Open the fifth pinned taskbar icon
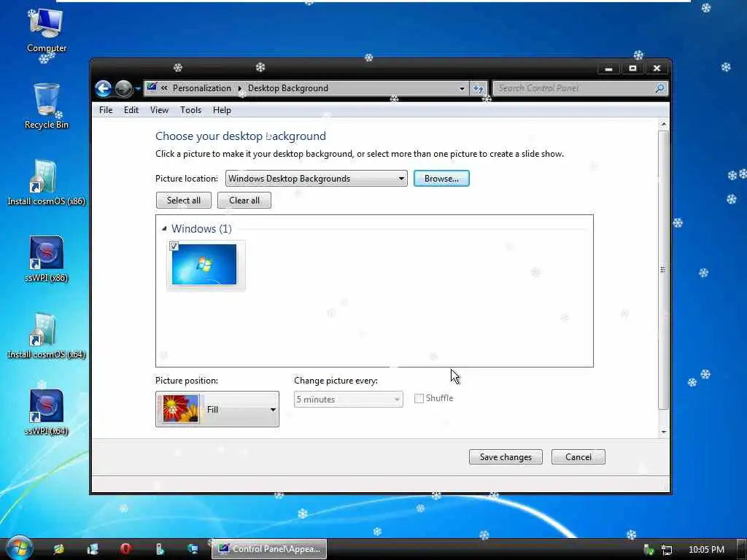The image size is (747, 560). [193, 549]
